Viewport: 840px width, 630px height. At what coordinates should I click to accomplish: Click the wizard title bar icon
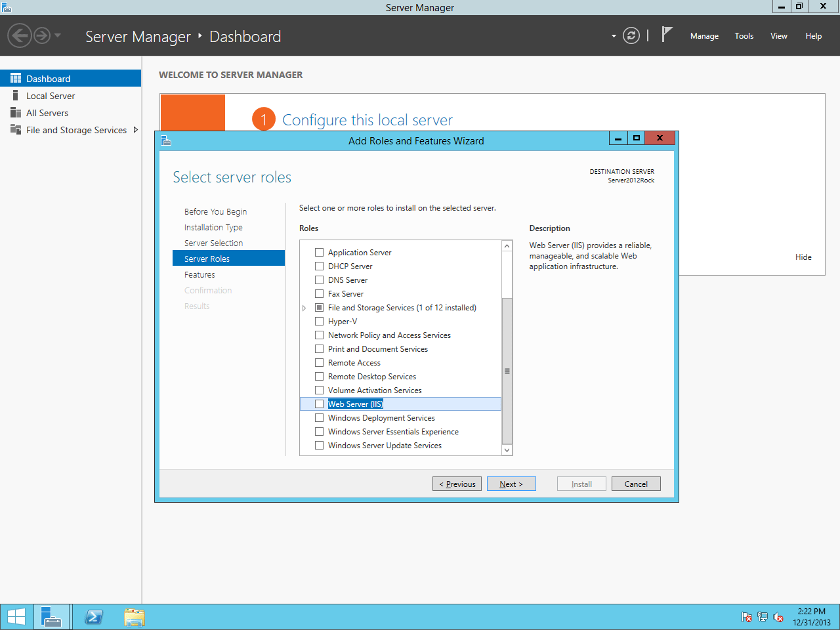pos(166,140)
